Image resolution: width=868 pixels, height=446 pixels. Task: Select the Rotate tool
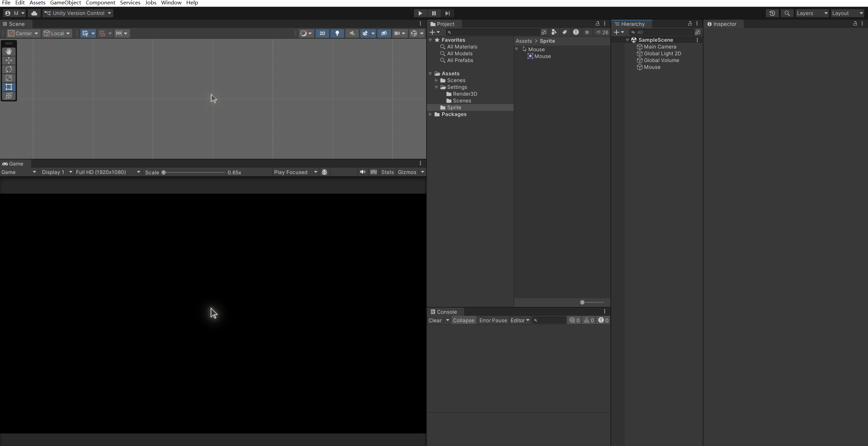point(9,69)
